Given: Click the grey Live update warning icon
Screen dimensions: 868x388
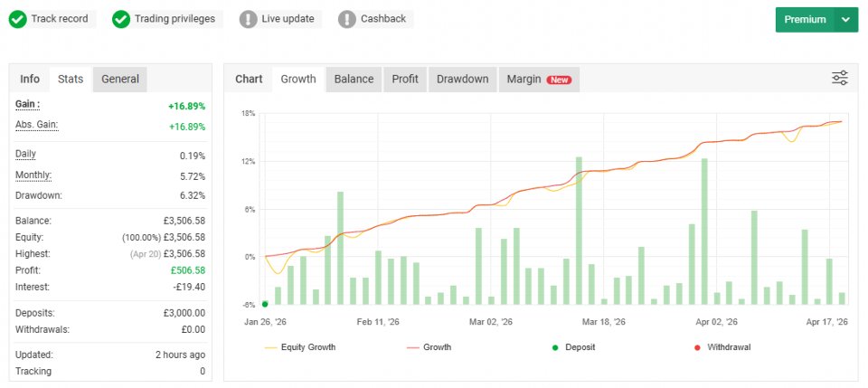Looking at the screenshot, I should (x=248, y=19).
